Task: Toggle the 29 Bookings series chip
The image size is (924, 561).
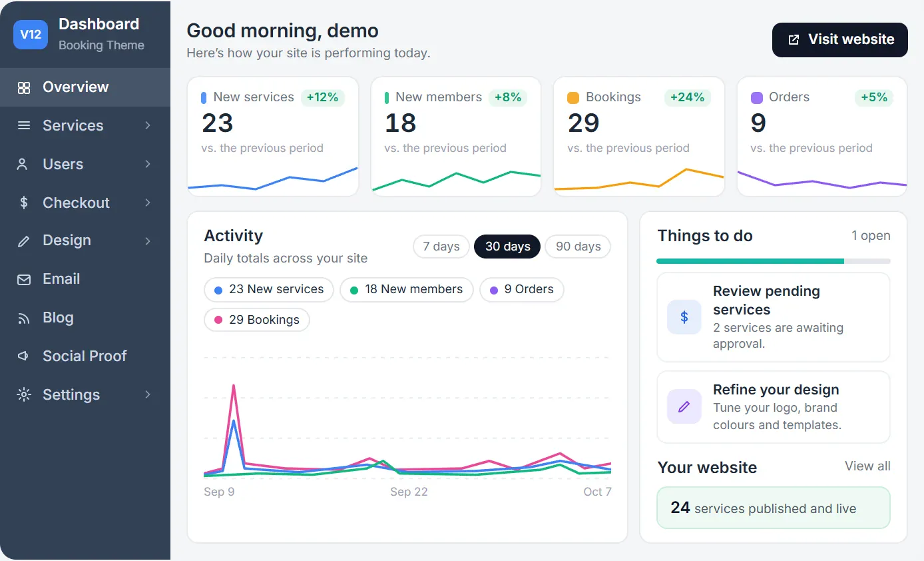Action: (x=257, y=320)
